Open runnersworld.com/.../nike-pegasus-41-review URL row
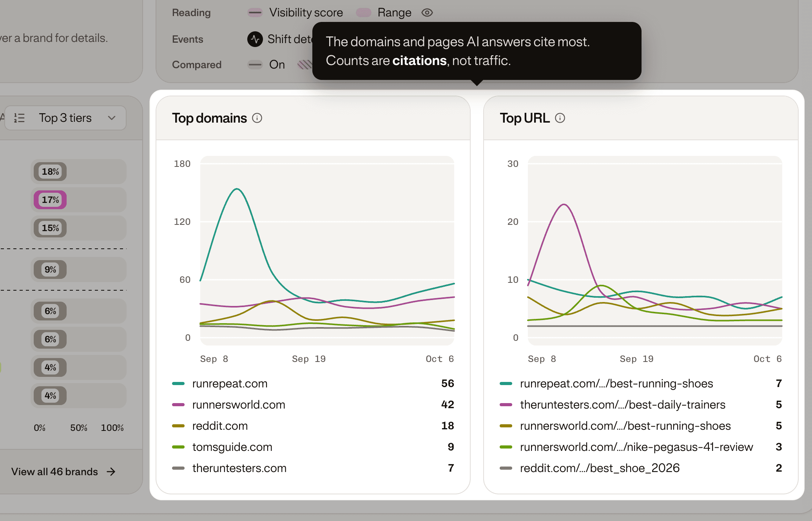The height and width of the screenshot is (521, 812). click(x=641, y=447)
